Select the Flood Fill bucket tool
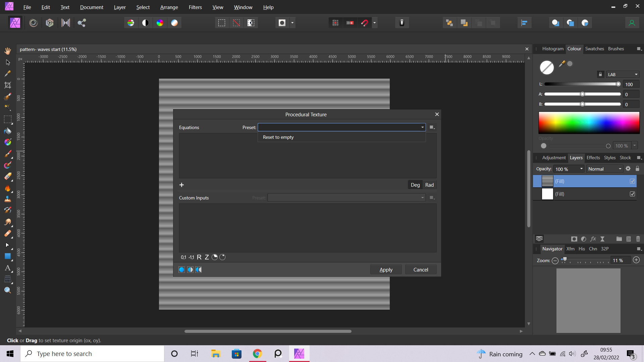644x362 pixels. coord(8,131)
